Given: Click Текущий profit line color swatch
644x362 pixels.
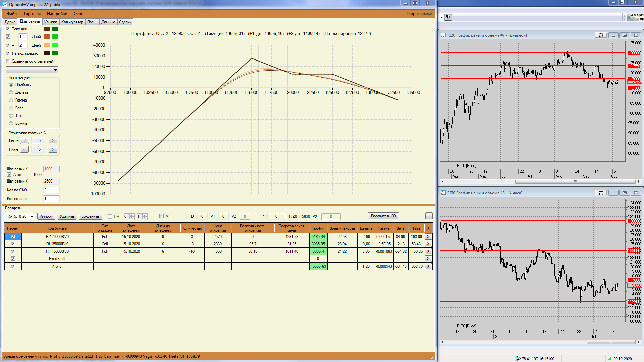Looking at the screenshot, I should point(47,29).
